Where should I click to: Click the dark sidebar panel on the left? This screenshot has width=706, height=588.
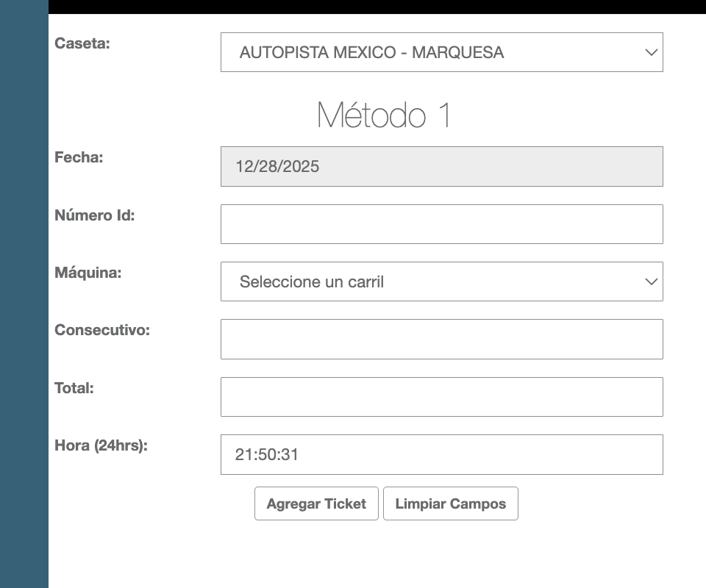click(x=24, y=294)
